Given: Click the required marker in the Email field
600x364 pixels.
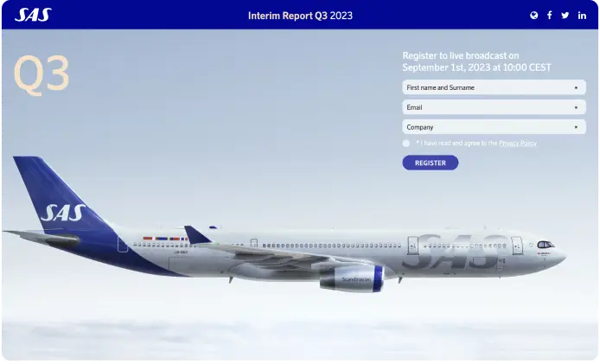Looking at the screenshot, I should click(x=576, y=107).
